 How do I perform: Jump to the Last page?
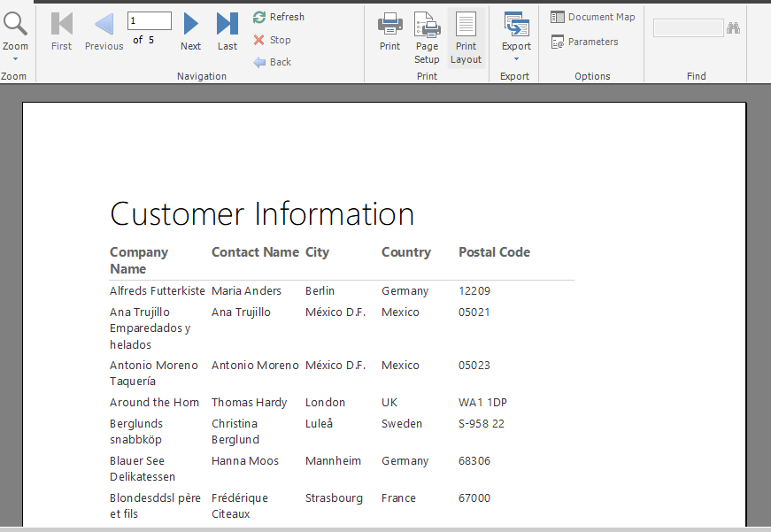[227, 32]
